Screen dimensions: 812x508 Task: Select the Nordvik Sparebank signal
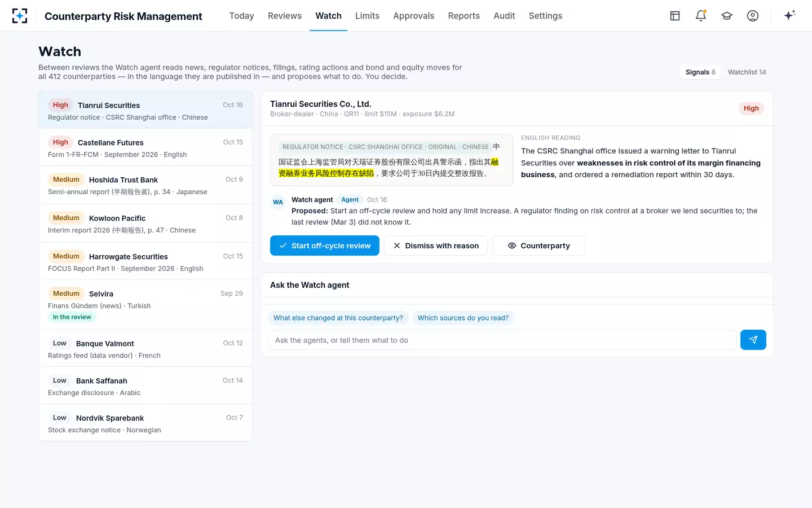click(x=145, y=423)
